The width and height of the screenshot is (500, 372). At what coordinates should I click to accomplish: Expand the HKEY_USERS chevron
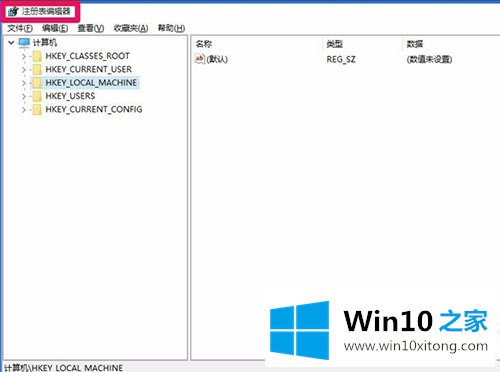pos(24,96)
